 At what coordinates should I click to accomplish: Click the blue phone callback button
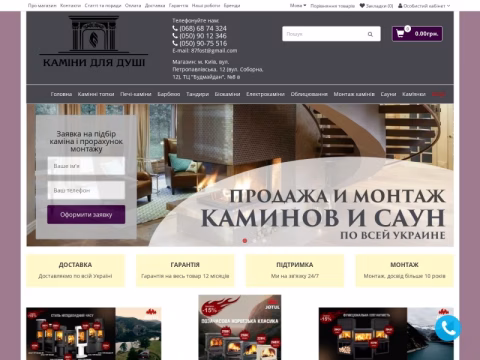coord(448,328)
